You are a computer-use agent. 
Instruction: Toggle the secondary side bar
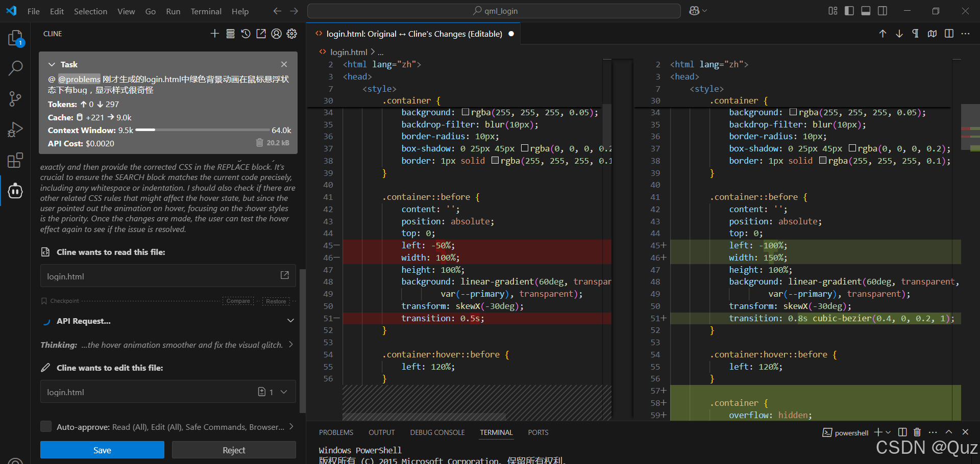[x=882, y=11]
